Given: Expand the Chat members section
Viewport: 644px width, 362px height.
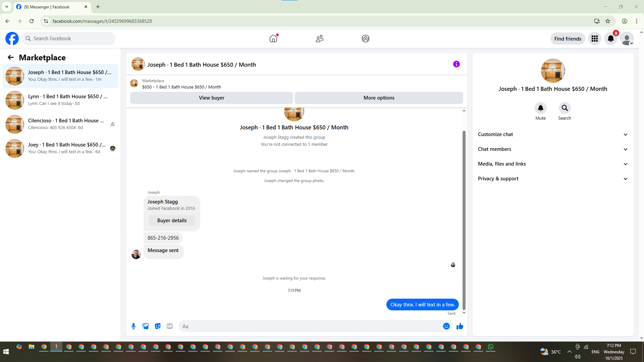Looking at the screenshot, I should pos(552,149).
